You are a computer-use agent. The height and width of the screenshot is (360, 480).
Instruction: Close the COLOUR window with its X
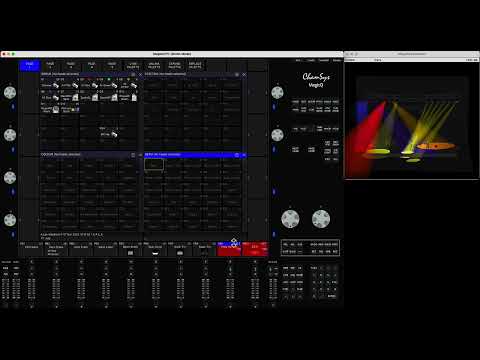(140, 155)
